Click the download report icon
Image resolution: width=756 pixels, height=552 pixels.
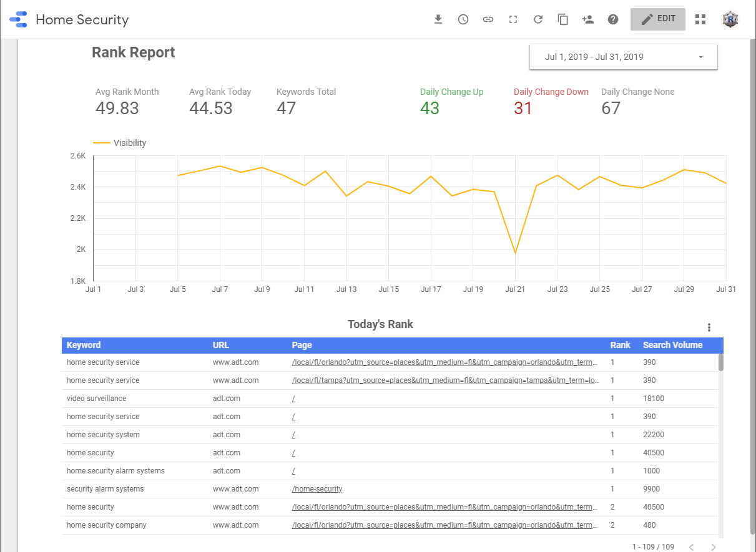coord(438,19)
